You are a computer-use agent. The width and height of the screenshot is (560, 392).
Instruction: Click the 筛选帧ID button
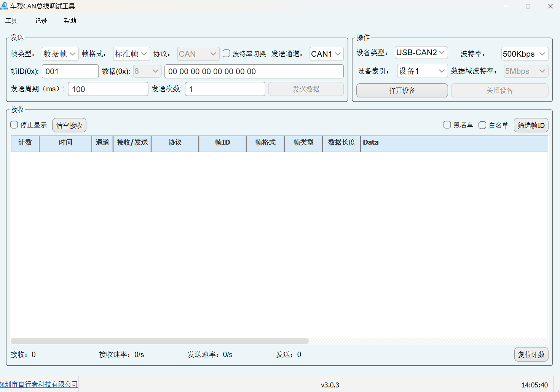(x=531, y=125)
